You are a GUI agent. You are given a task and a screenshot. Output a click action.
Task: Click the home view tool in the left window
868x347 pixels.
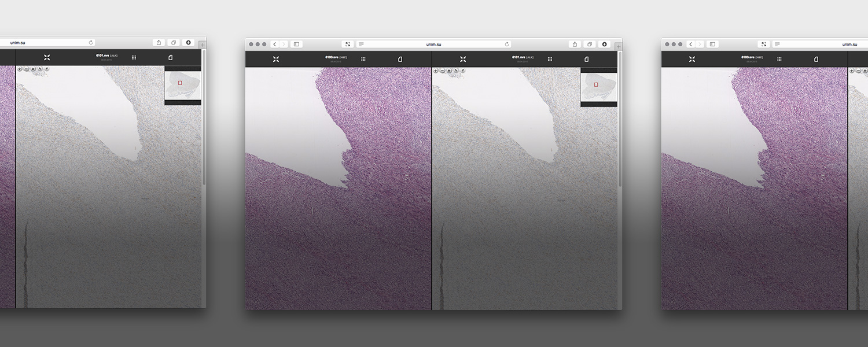(34, 69)
